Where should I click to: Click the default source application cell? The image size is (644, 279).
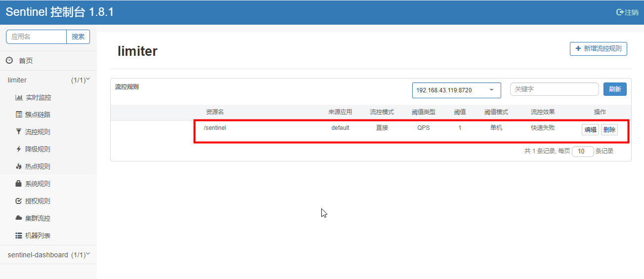(x=340, y=128)
